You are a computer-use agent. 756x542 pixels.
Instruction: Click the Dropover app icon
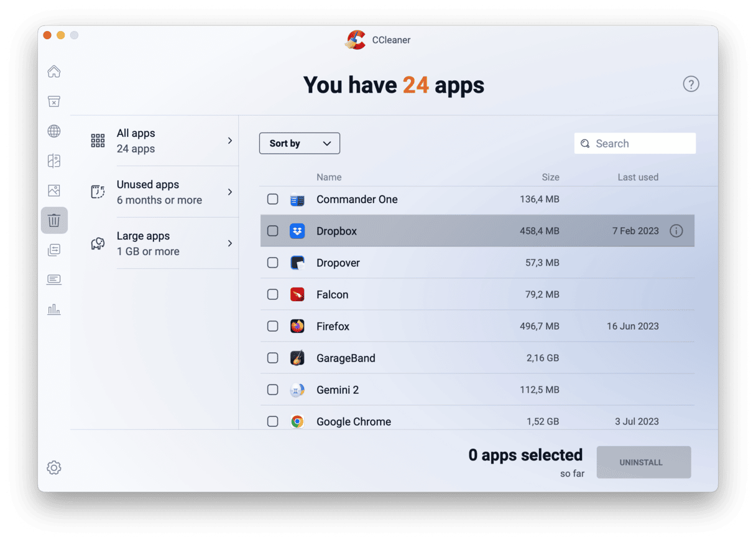(x=297, y=263)
